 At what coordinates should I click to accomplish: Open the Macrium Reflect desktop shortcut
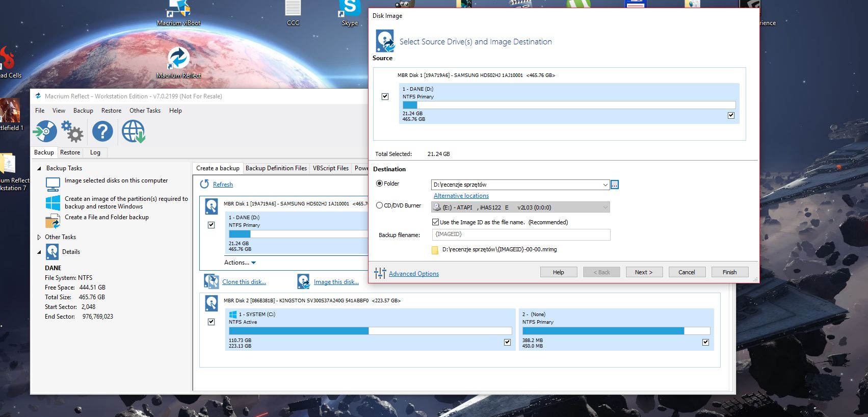(178, 63)
